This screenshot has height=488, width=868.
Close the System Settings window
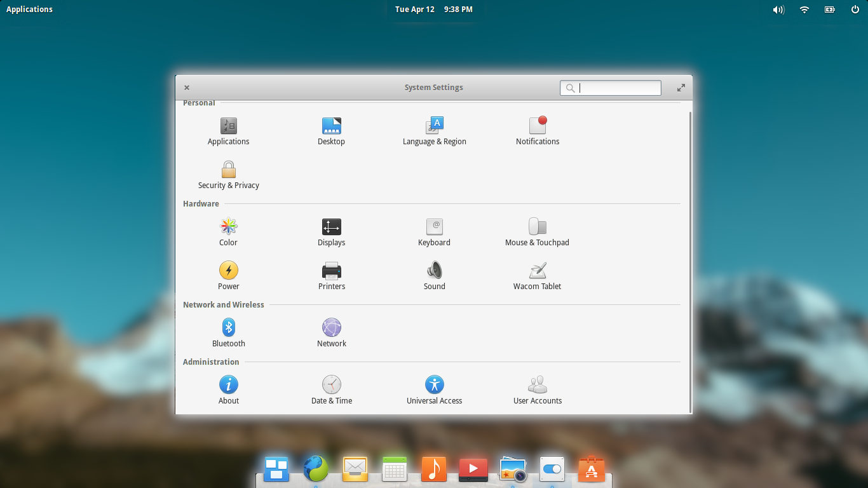187,88
